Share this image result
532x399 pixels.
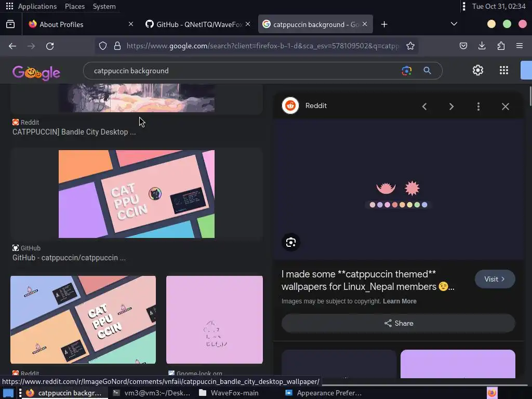pyautogui.click(x=398, y=323)
